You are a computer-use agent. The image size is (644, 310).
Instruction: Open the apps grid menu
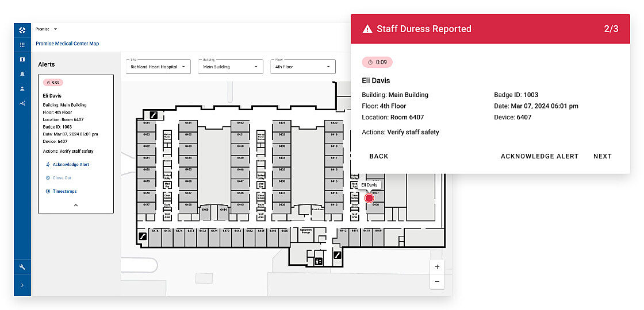point(22,45)
